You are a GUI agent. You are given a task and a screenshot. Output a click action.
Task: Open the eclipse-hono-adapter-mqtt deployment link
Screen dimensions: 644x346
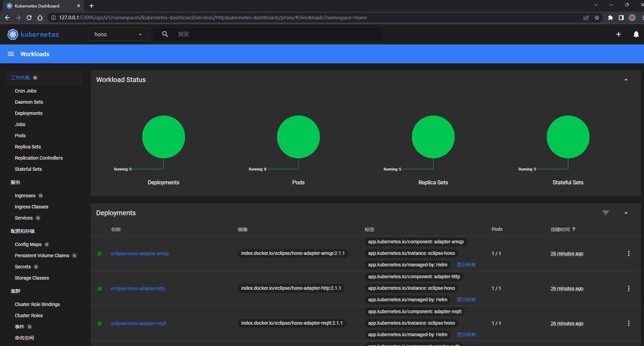click(x=139, y=323)
